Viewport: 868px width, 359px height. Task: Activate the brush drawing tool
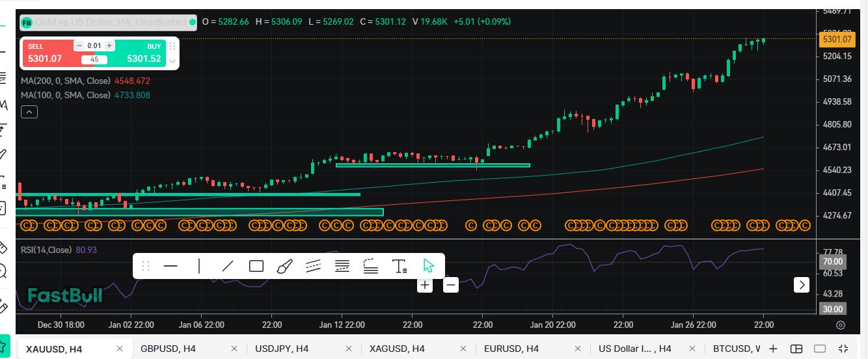[x=284, y=266]
